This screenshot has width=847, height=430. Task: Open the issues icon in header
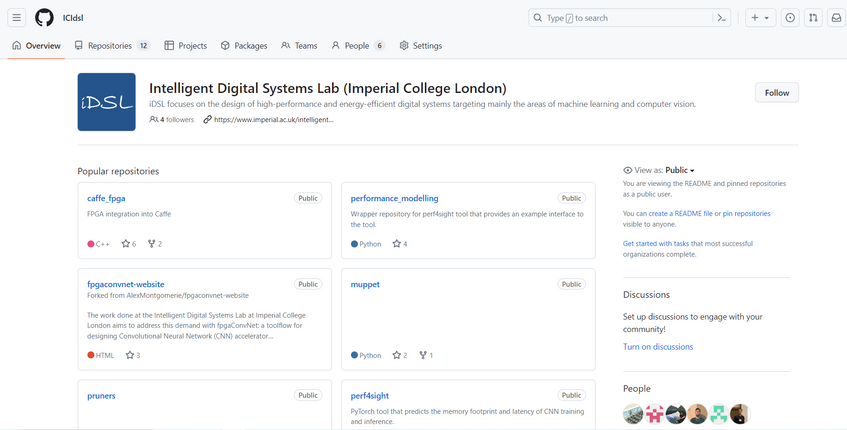[x=790, y=18]
